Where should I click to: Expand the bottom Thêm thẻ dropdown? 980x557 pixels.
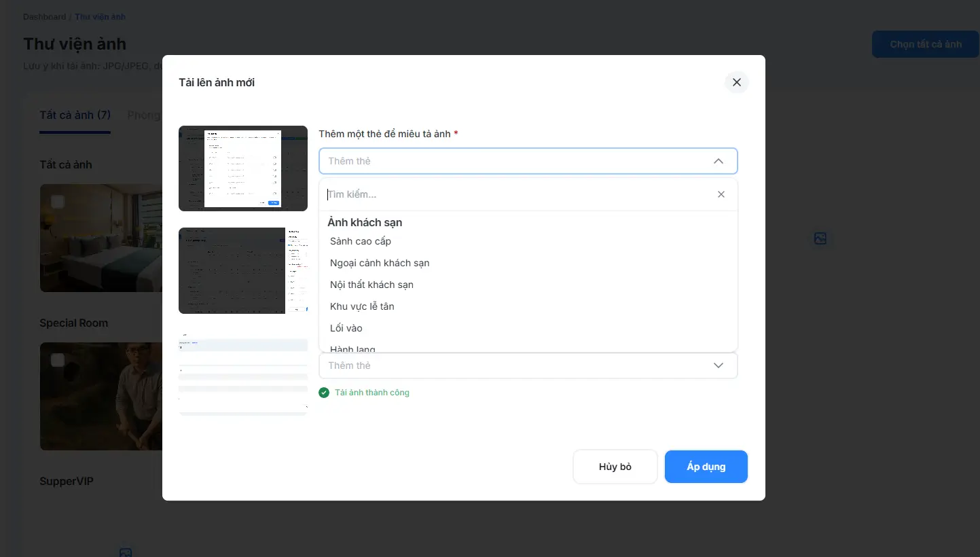click(718, 365)
